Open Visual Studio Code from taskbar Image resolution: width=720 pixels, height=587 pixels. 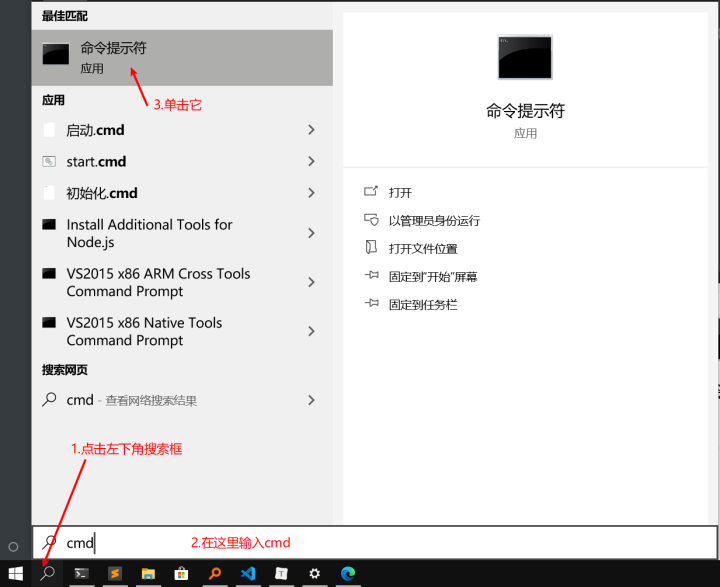(248, 573)
